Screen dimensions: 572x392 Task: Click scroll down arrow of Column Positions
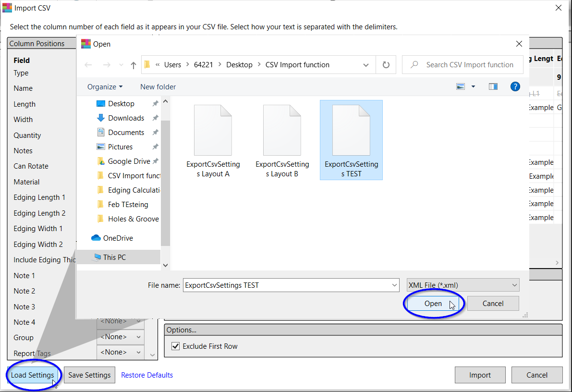click(x=152, y=355)
